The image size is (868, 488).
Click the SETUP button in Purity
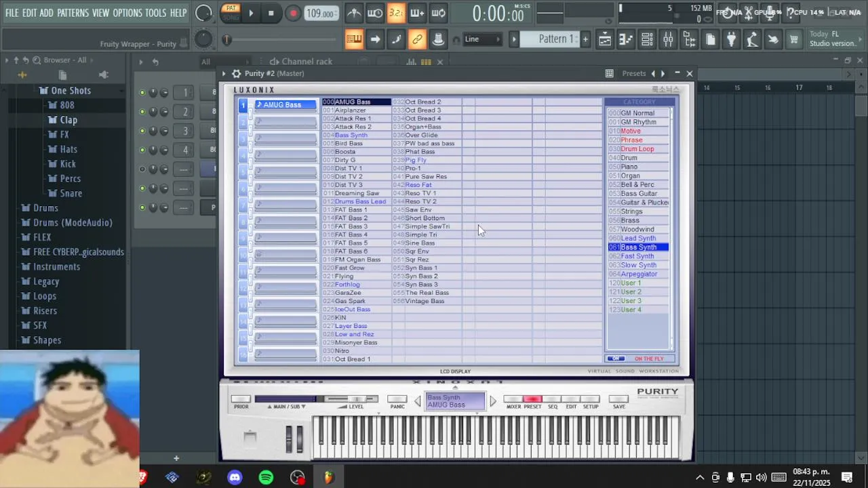click(x=591, y=399)
